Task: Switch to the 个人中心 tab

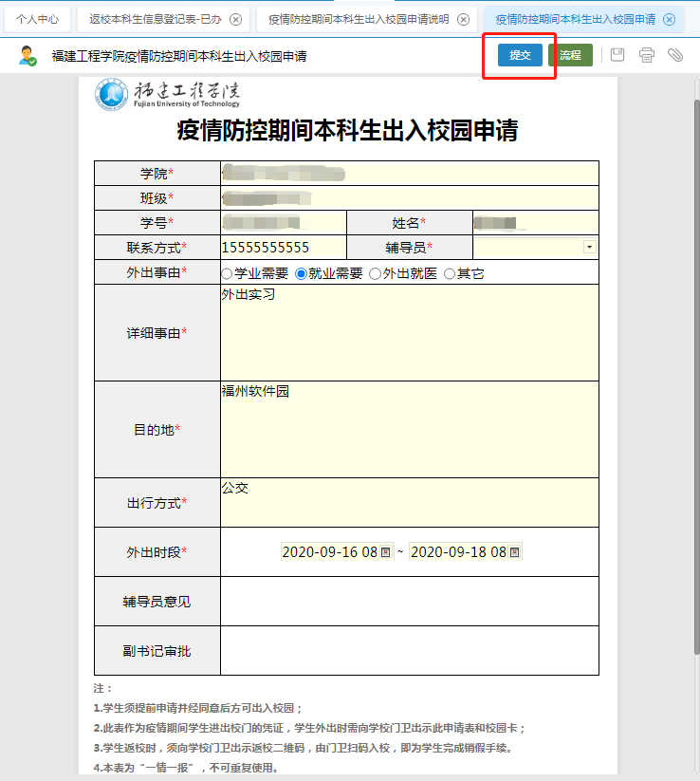Action: [37, 19]
